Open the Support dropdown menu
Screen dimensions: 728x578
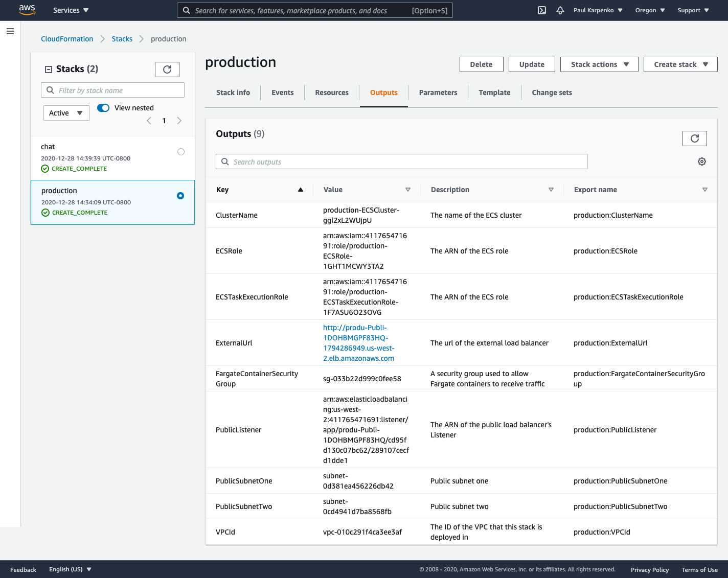coord(693,10)
